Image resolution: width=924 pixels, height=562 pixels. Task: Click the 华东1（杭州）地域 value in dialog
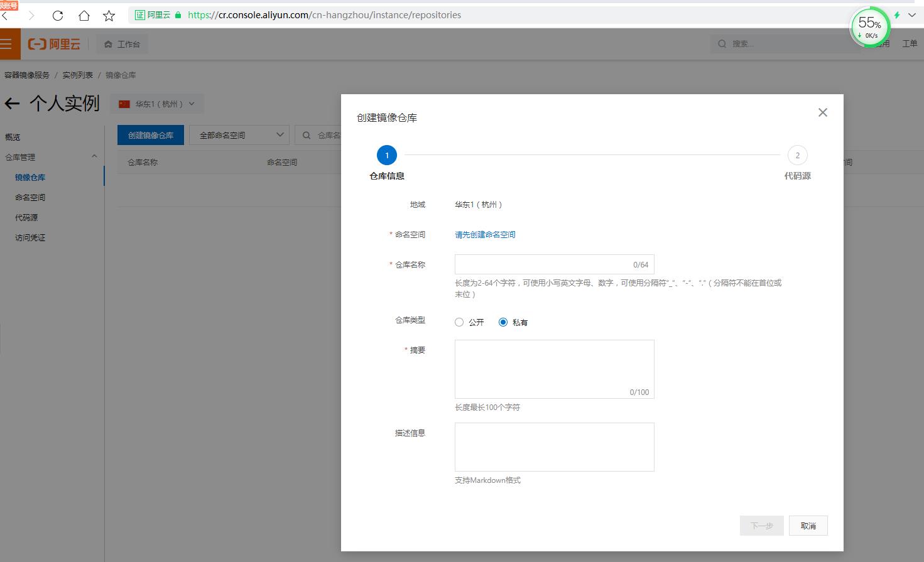coord(478,205)
